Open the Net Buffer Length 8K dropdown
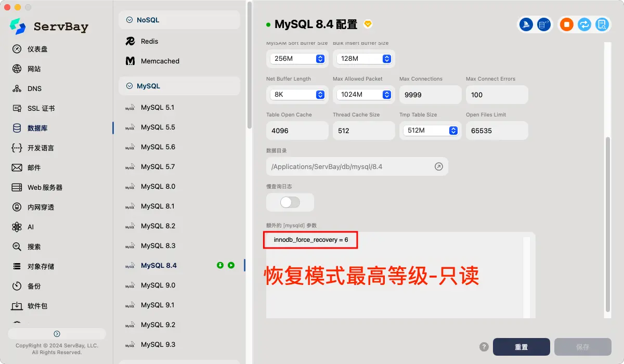 tap(297, 95)
